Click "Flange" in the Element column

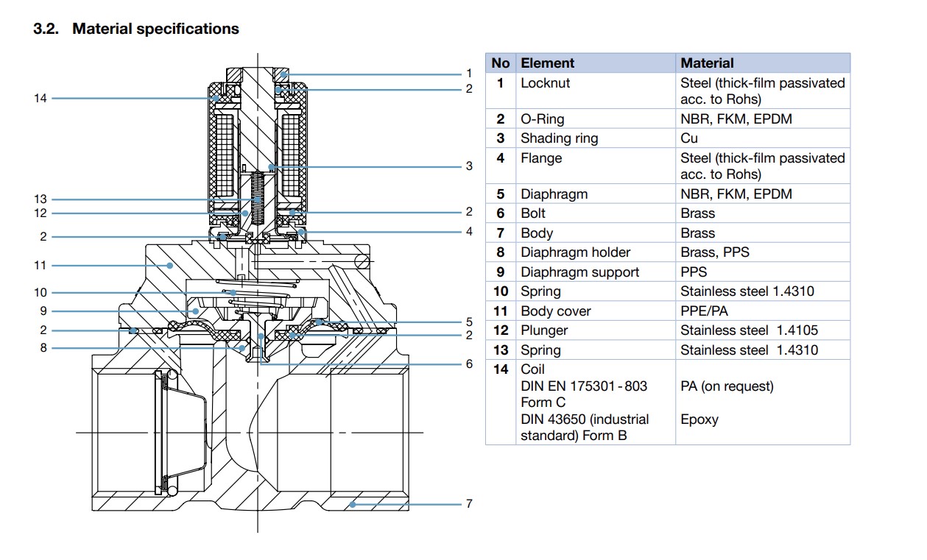(x=541, y=158)
